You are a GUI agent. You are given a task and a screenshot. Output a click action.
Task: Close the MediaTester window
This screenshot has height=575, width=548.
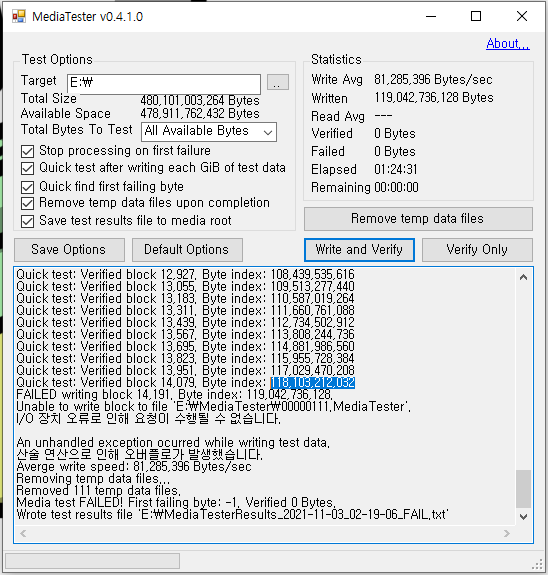point(522,17)
